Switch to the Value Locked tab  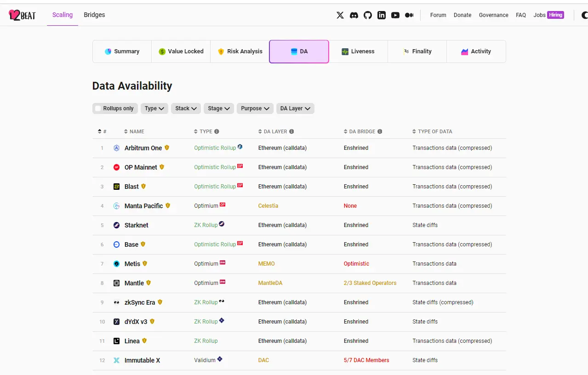click(181, 51)
